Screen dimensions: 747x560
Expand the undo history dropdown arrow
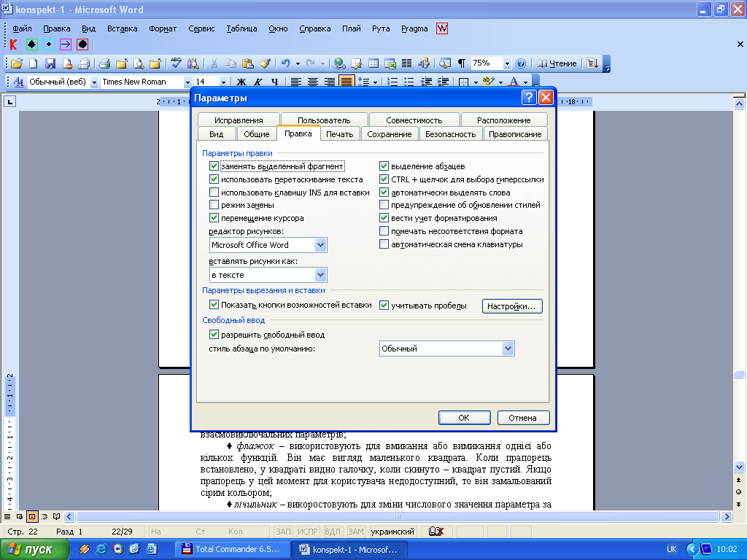298,63
